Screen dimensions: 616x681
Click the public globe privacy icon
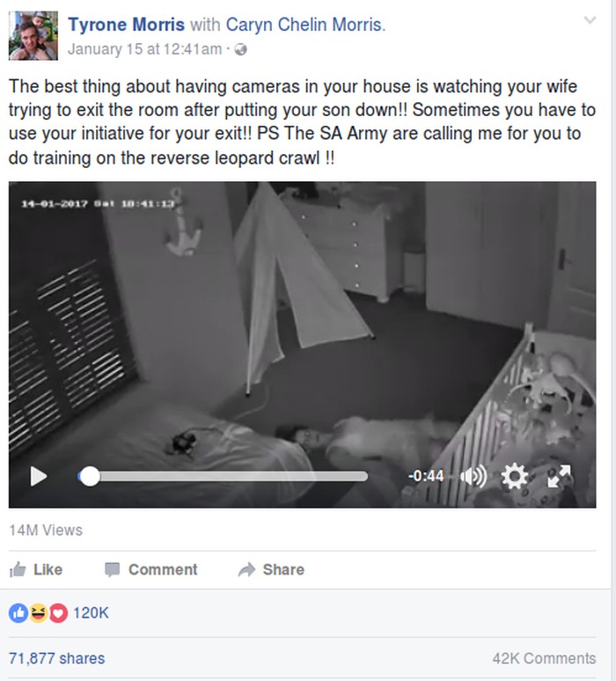(x=240, y=49)
